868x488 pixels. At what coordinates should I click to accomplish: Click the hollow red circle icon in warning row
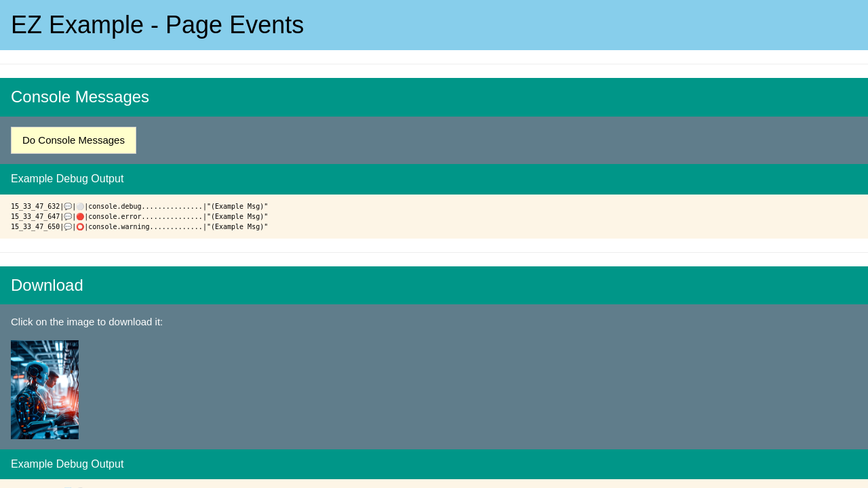(80, 227)
